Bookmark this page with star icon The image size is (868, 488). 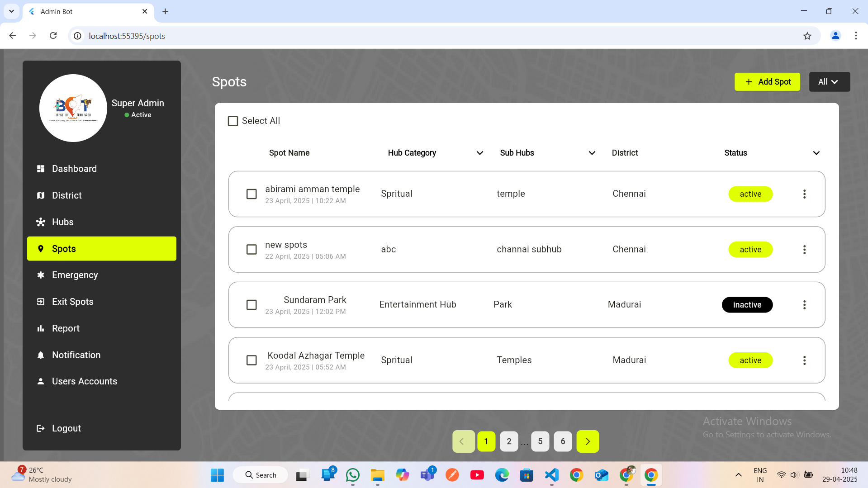[807, 36]
